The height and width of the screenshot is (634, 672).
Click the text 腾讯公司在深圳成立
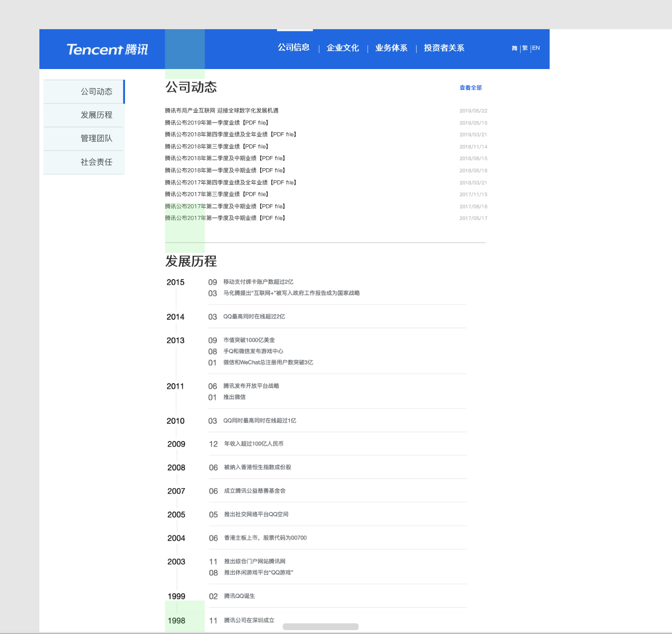pyautogui.click(x=249, y=620)
